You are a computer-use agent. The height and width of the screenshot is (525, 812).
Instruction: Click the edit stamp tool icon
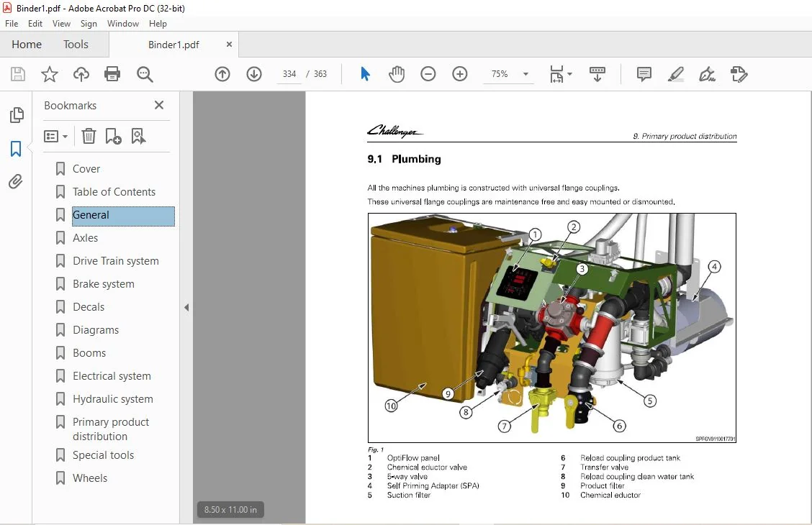(x=739, y=74)
